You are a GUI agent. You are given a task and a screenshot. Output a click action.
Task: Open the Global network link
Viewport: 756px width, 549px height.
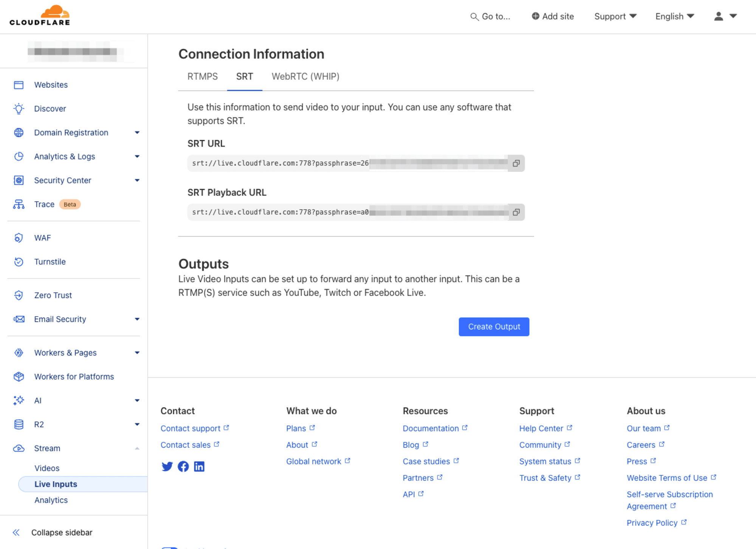pos(318,461)
